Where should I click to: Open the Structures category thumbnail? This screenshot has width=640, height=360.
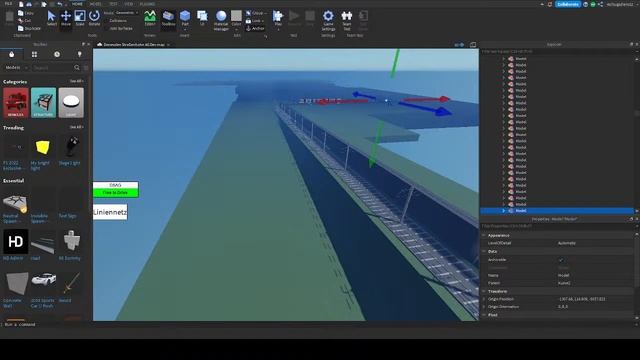(44, 103)
